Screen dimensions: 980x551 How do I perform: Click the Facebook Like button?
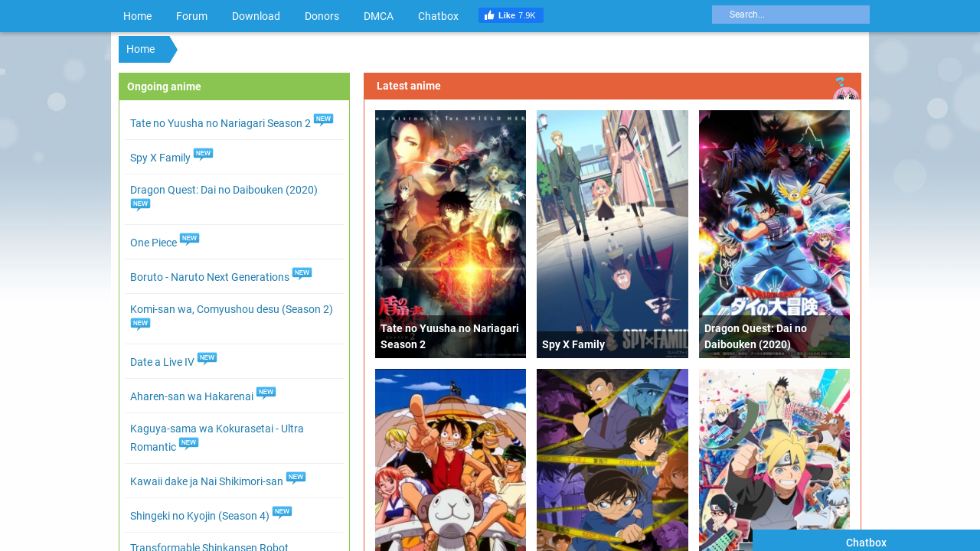pyautogui.click(x=511, y=15)
